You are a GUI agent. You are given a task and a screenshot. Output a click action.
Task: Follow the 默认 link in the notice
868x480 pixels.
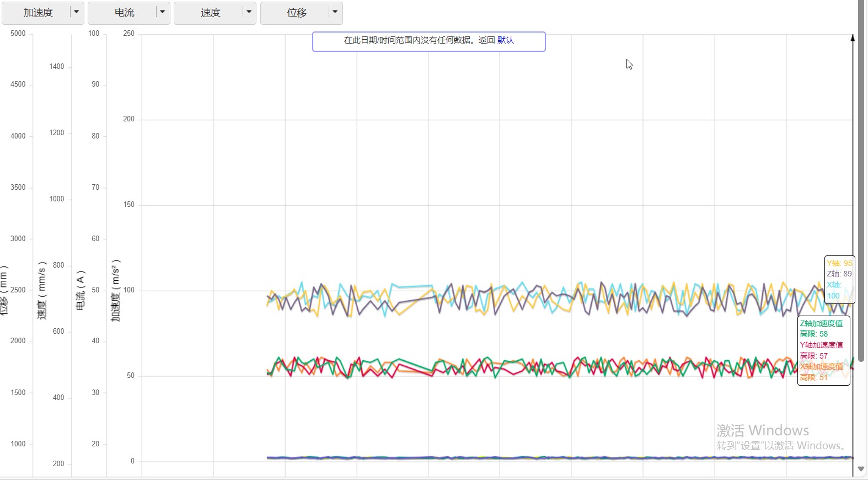point(506,40)
